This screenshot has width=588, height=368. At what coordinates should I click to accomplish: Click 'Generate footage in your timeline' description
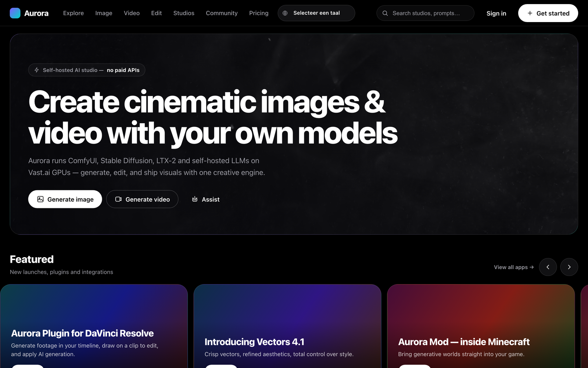(x=85, y=350)
